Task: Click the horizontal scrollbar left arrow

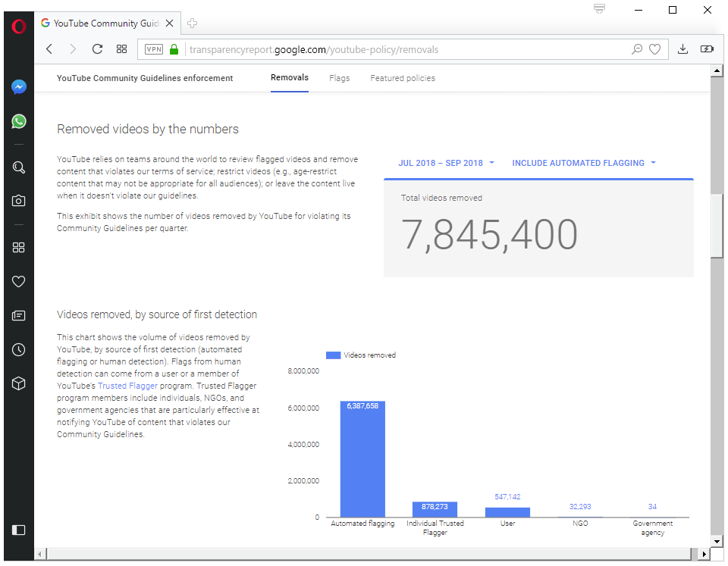Action: point(40,554)
